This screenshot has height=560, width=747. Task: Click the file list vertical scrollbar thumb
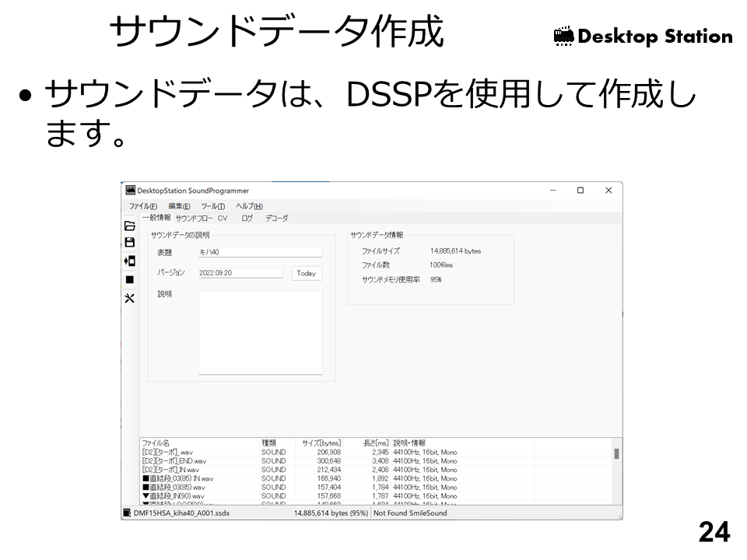tap(616, 453)
